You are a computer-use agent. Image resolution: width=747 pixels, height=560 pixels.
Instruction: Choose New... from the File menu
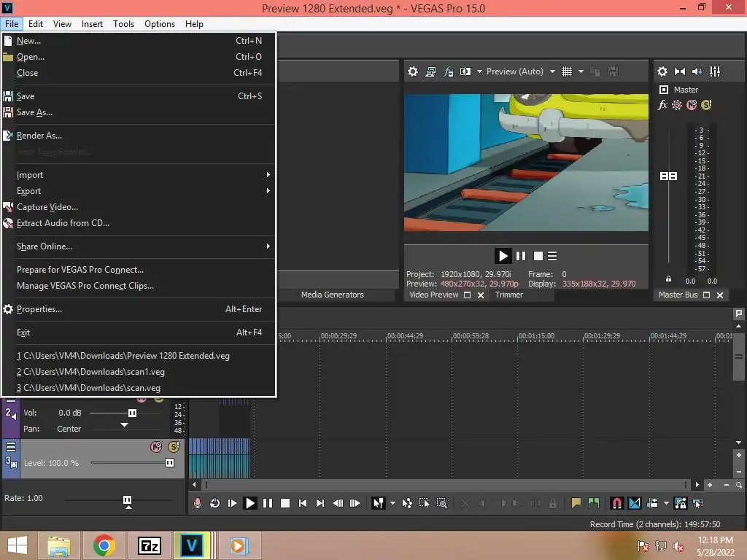138,41
